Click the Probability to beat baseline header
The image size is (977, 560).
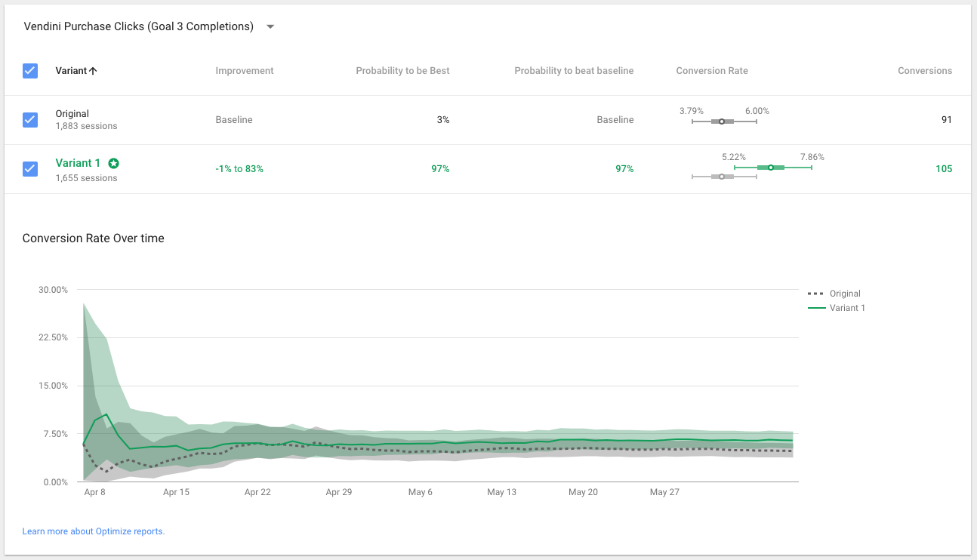pos(574,71)
